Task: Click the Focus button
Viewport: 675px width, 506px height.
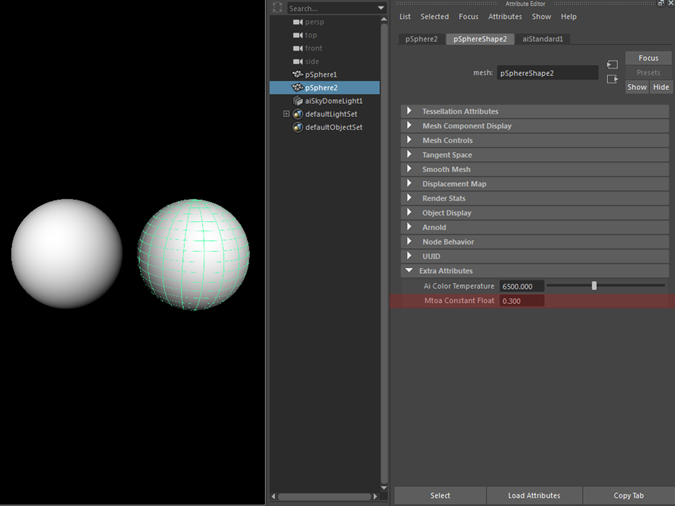Action: (x=648, y=58)
